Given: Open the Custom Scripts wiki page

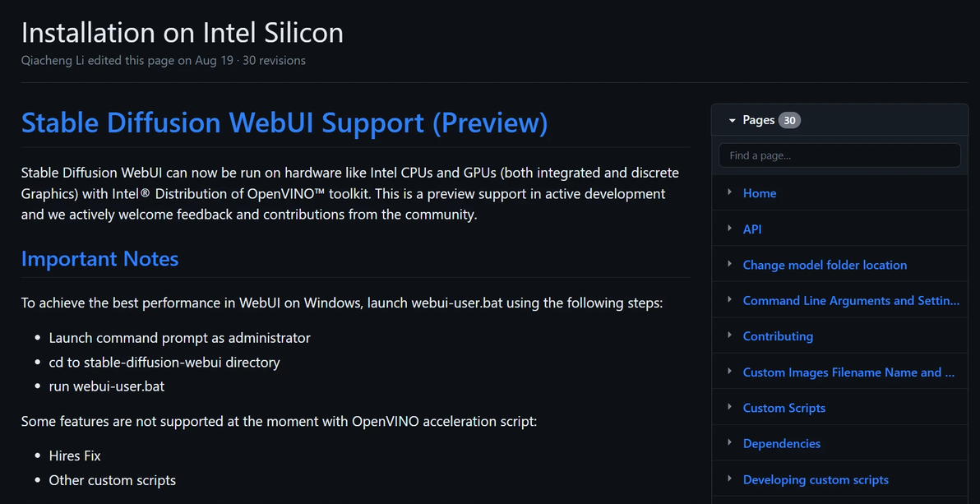Looking at the screenshot, I should (784, 408).
